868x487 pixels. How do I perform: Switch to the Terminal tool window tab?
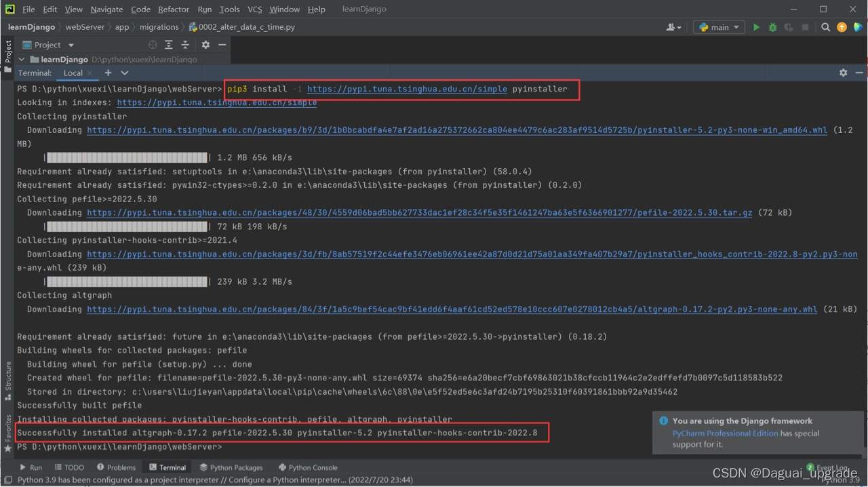[167, 467]
